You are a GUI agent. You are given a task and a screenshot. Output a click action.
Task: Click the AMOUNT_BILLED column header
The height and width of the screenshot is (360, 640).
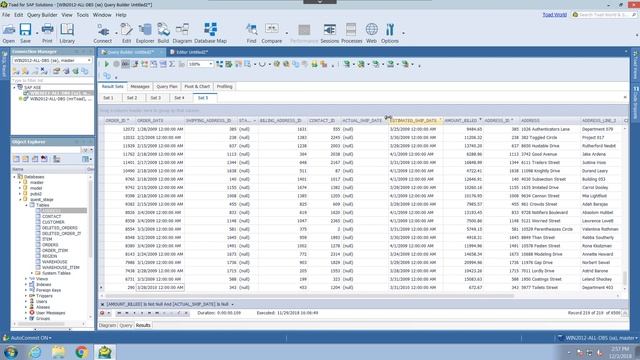point(463,120)
